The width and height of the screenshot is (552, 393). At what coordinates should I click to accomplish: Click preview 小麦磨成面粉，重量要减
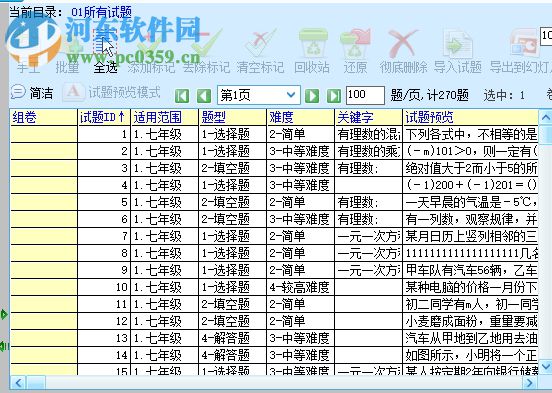click(x=470, y=321)
